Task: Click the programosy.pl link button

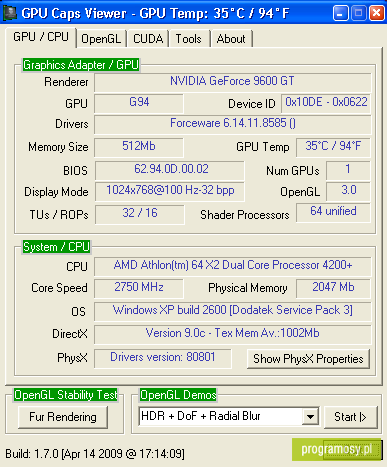Action: pos(336,449)
